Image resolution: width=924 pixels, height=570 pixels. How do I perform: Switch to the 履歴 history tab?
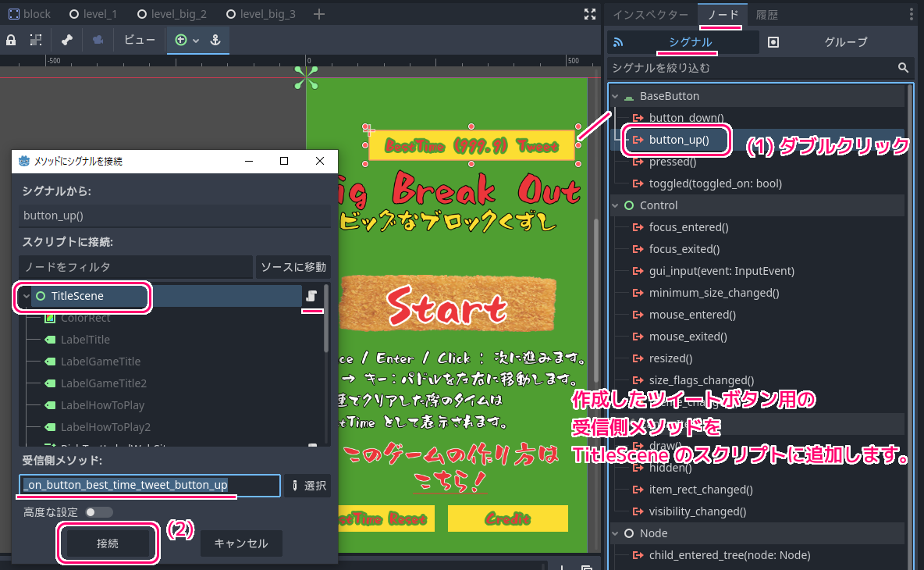(x=766, y=15)
